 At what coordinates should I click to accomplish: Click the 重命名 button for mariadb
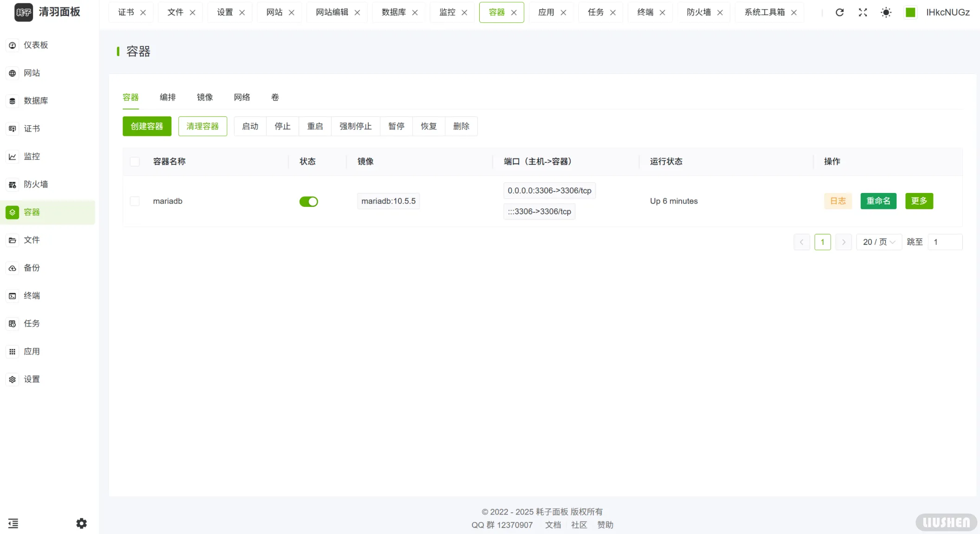878,201
